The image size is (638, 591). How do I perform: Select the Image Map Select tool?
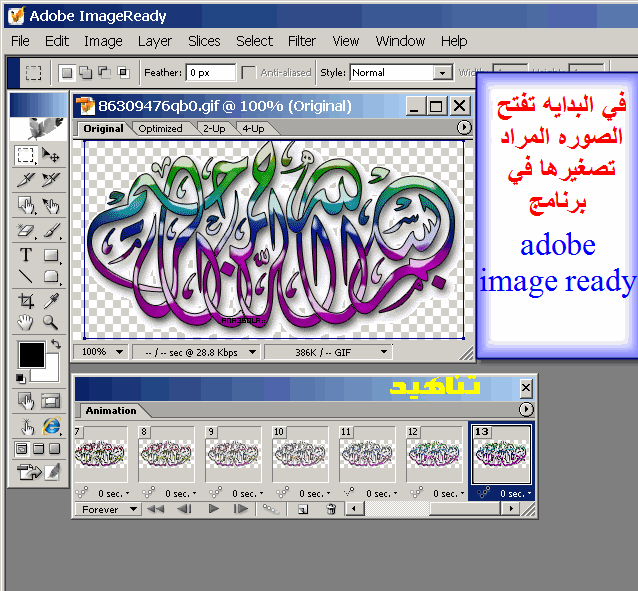pos(51,205)
